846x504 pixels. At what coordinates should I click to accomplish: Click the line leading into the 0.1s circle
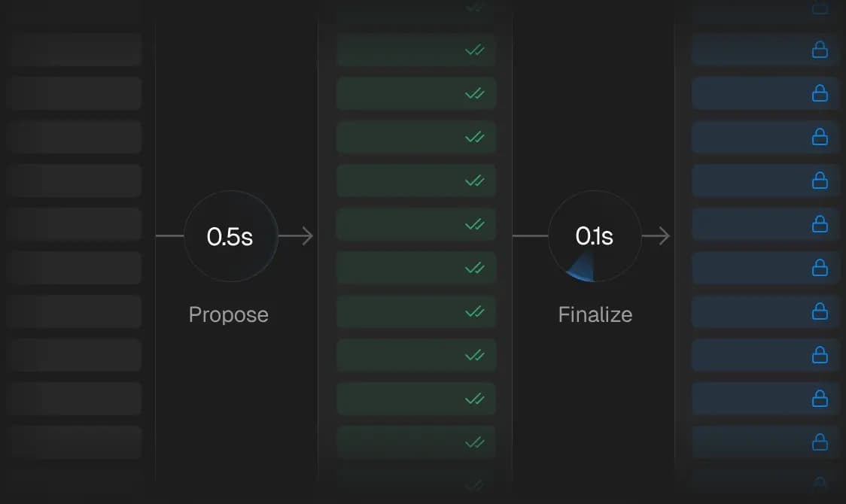coord(530,236)
